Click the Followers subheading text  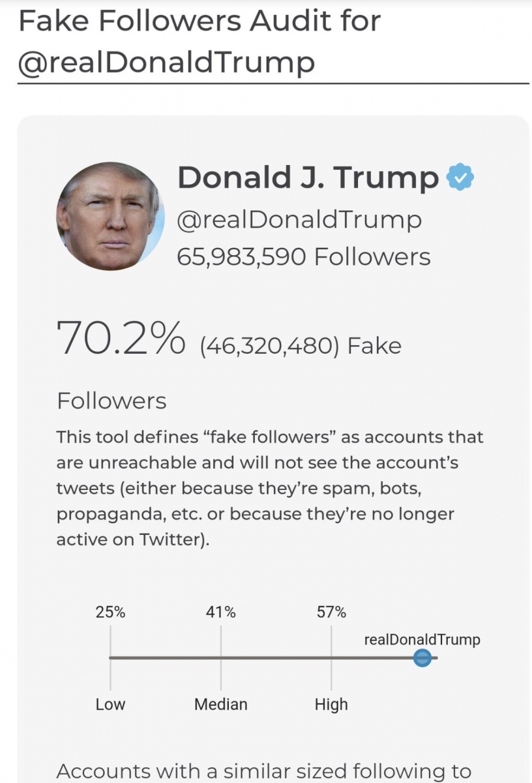111,401
